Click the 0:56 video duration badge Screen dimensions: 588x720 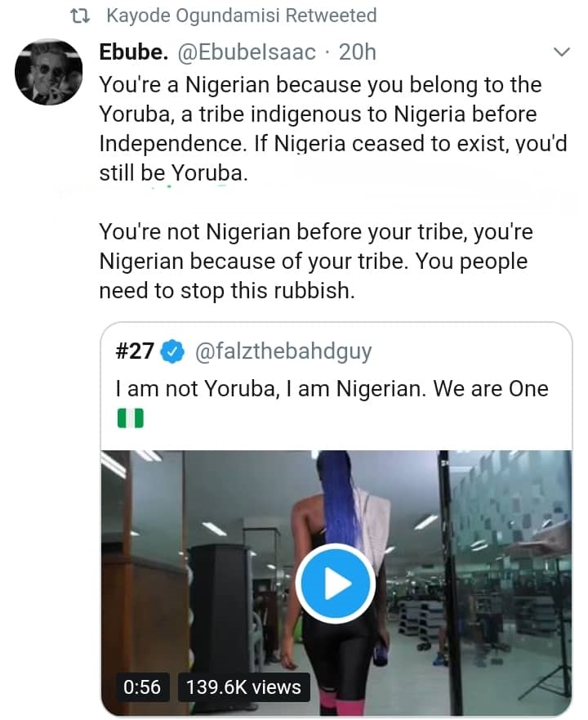coord(142,687)
